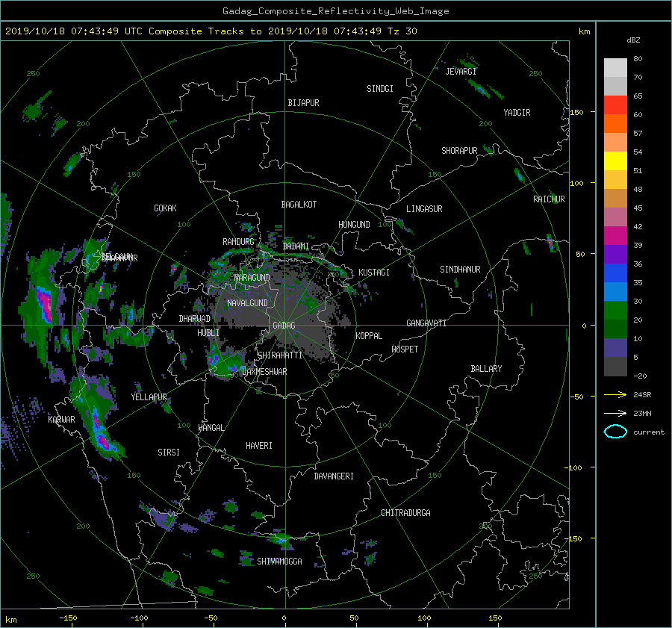Click the SINDHANUR city label

[460, 270]
